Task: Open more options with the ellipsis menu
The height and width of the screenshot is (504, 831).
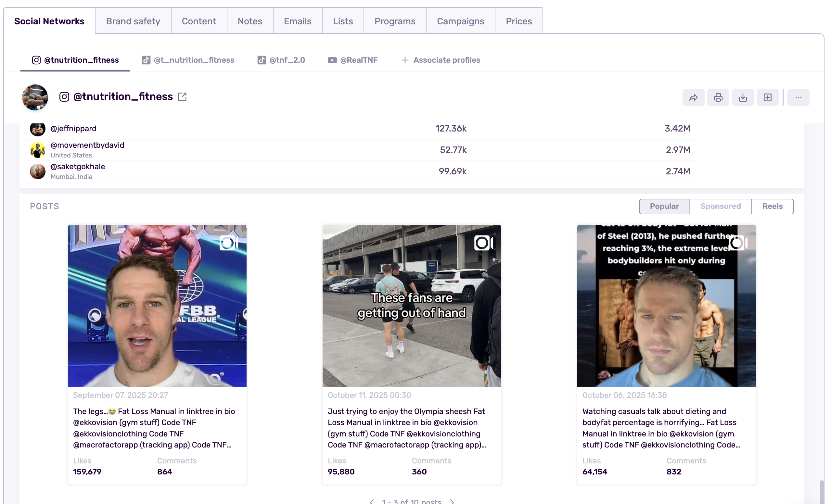Action: point(798,97)
